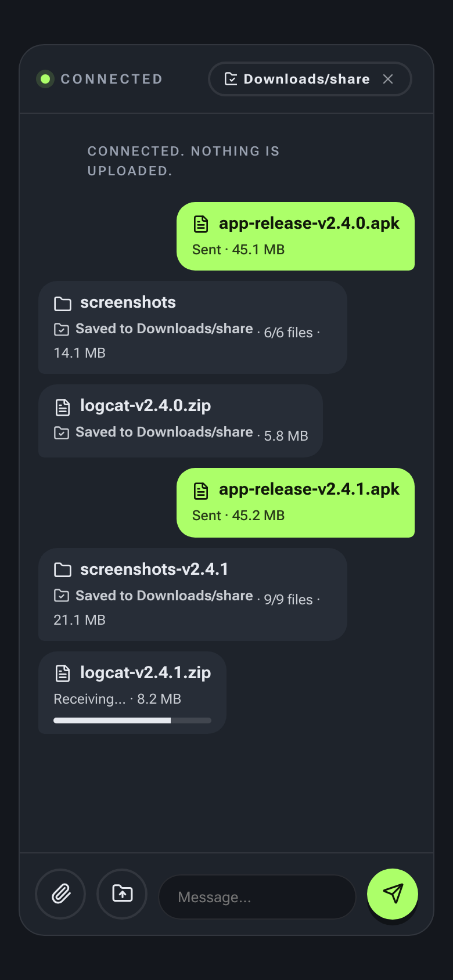Click the 5.8 MB size text

[x=286, y=436]
